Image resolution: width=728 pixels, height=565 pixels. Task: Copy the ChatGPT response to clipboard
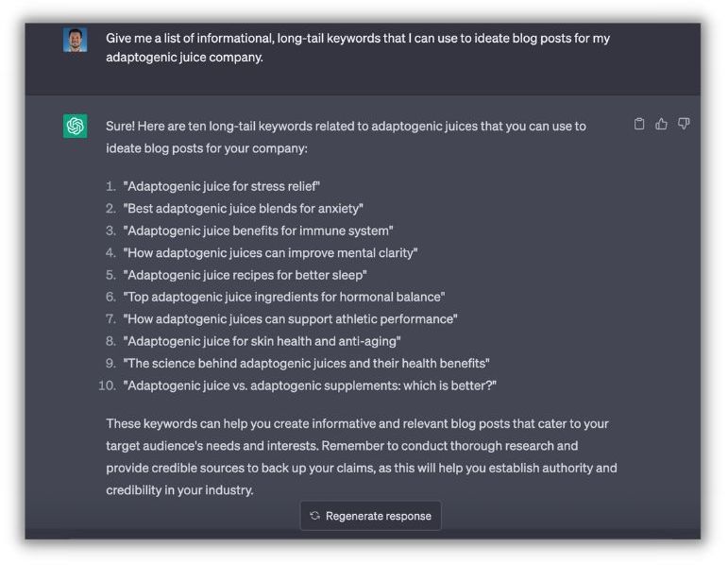click(639, 124)
